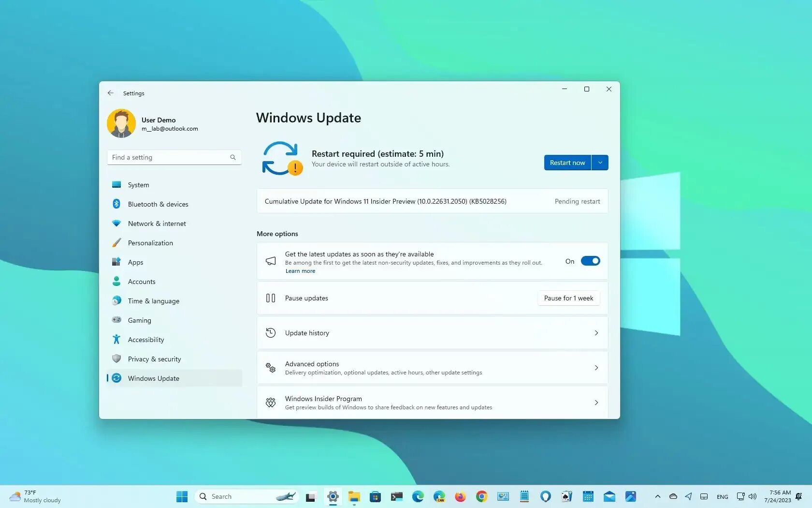Expand Advanced options chevron
This screenshot has height=508, width=812.
click(596, 368)
